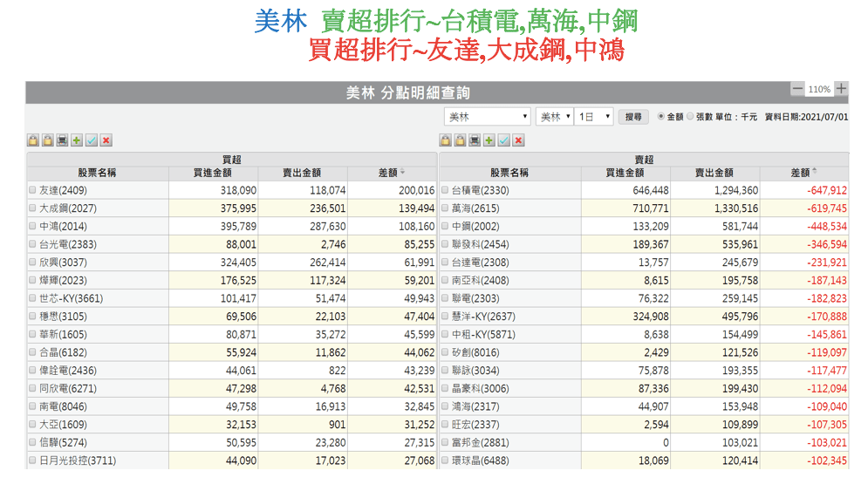Click the first lock icon in sell-side toolbar
The width and height of the screenshot is (868, 491).
[446, 140]
